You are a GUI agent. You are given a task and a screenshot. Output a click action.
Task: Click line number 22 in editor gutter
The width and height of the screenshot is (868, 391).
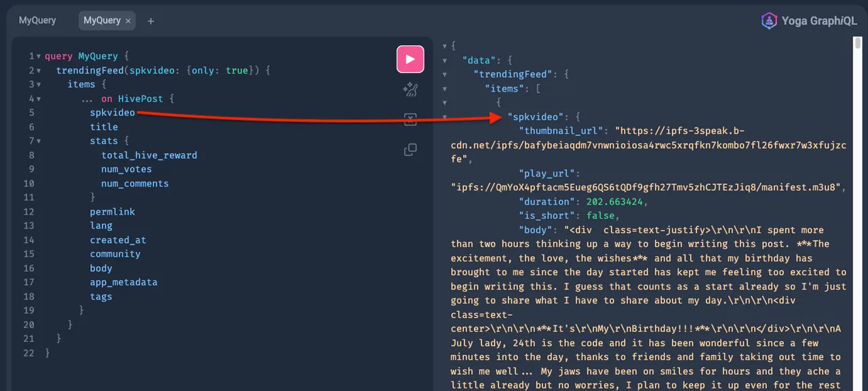click(x=28, y=353)
